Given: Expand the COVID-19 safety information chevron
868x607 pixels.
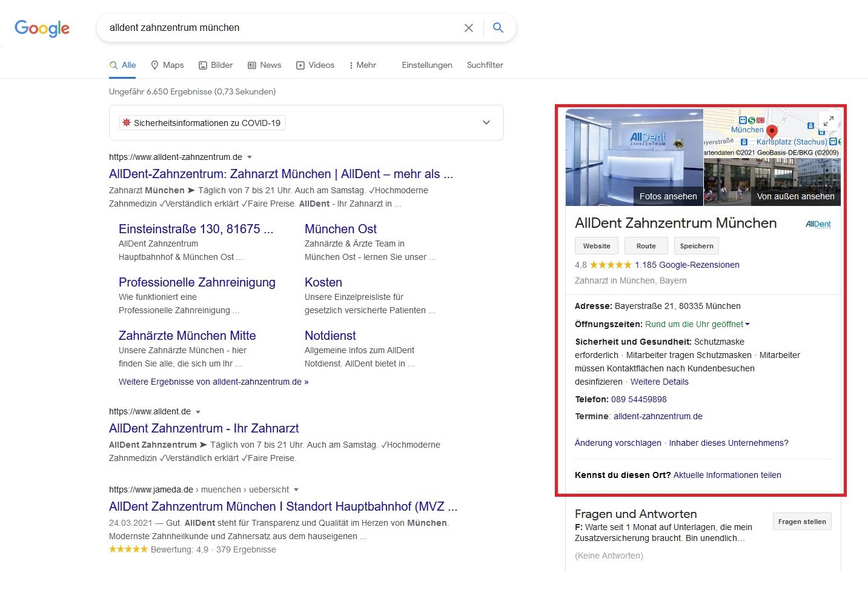Looking at the screenshot, I should [x=486, y=122].
